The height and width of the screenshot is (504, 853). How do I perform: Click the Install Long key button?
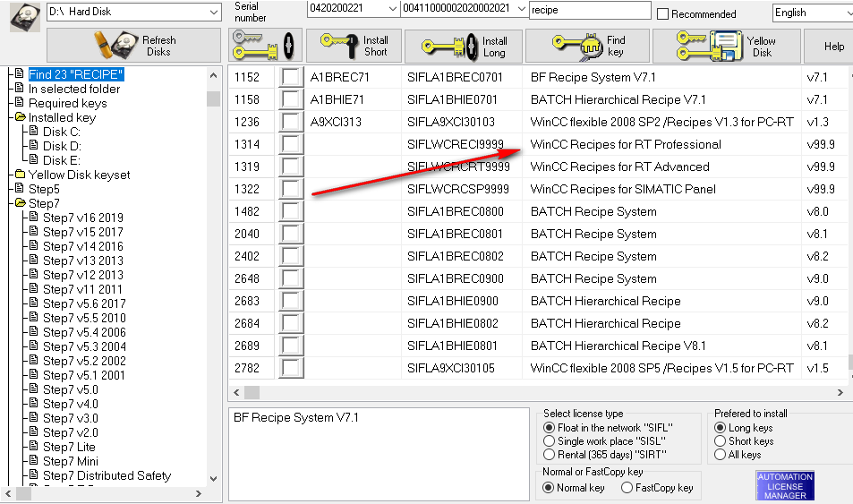point(464,47)
